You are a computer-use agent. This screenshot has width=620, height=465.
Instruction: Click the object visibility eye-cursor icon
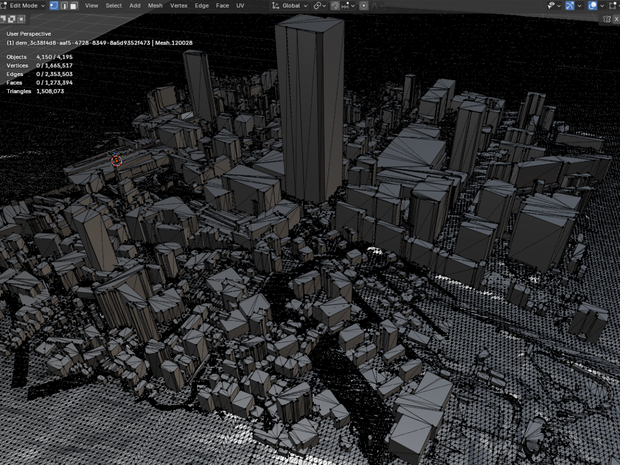pyautogui.click(x=551, y=6)
